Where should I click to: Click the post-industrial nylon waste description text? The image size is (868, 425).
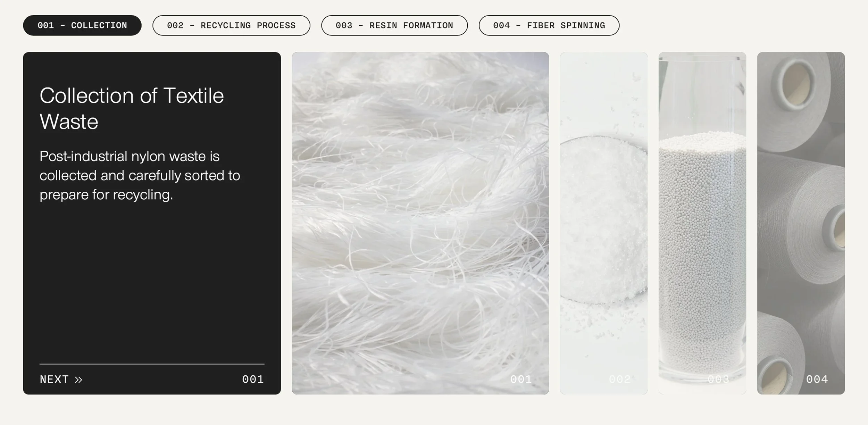click(x=140, y=175)
